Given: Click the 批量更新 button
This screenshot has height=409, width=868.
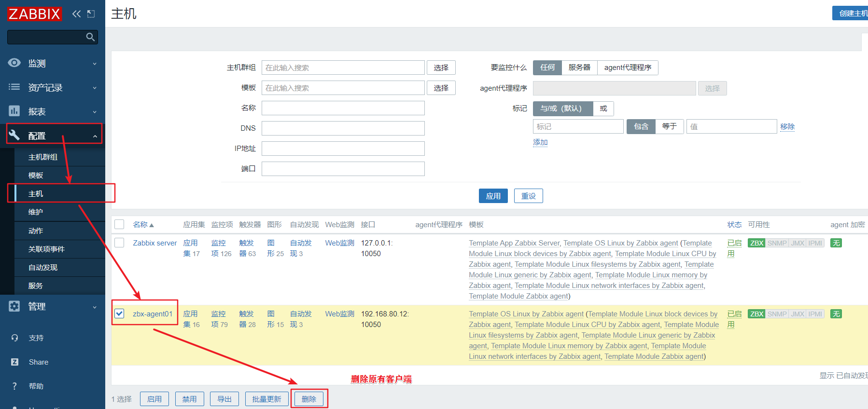Looking at the screenshot, I should coord(266,399).
